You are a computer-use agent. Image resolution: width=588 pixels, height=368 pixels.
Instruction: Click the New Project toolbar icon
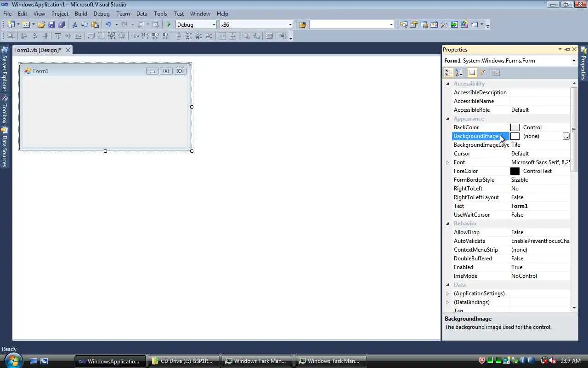point(11,25)
